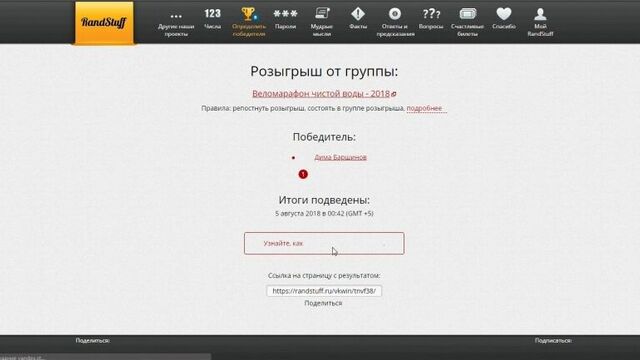
Task: Open the winner's profile link
Action: point(340,157)
